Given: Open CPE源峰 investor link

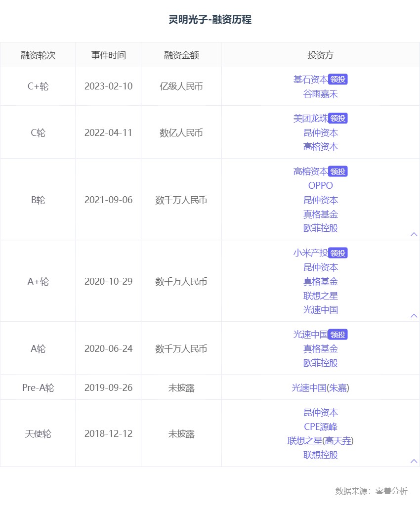Looking at the screenshot, I should click(x=320, y=427).
